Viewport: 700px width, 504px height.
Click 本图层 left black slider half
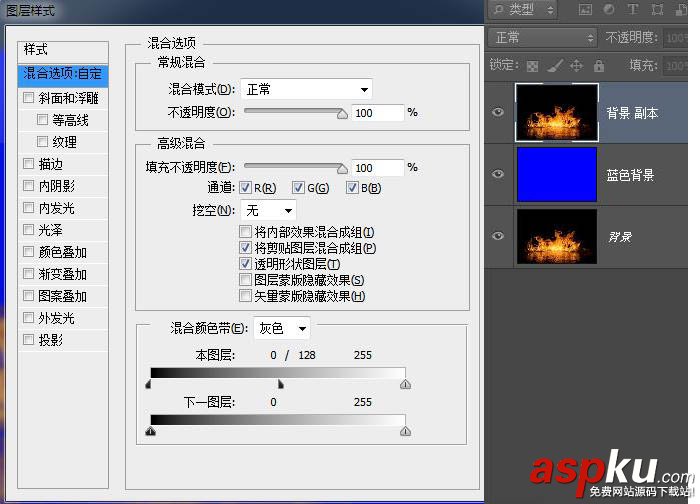tap(148, 384)
